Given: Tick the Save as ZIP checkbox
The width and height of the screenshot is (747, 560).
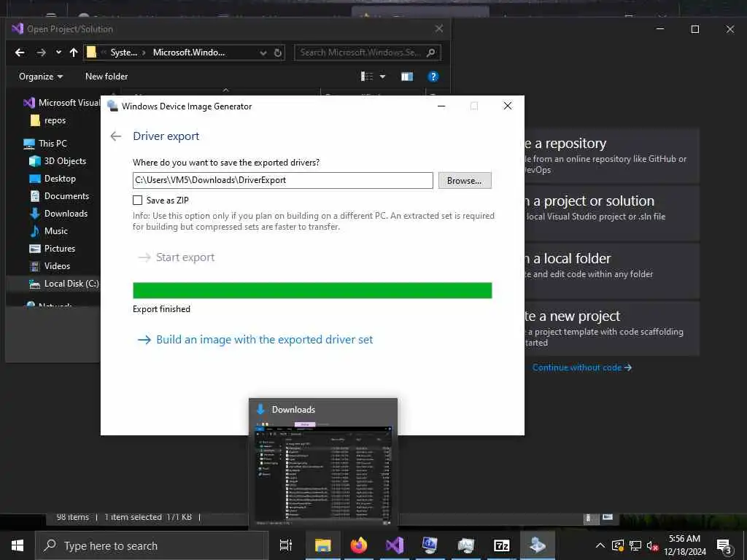Looking at the screenshot, I should point(138,200).
